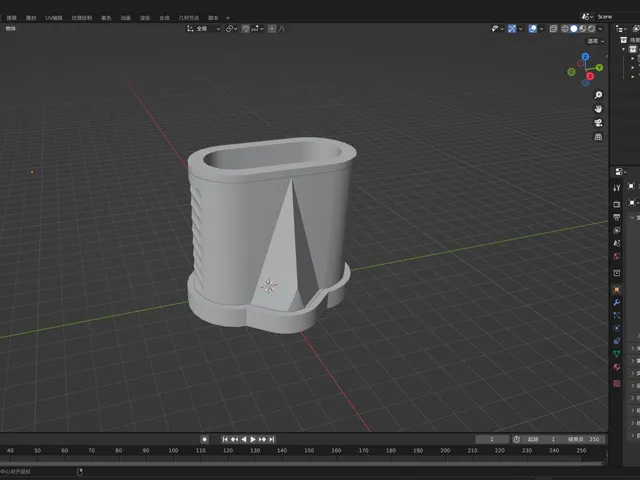
Task: Play the animation forward
Action: (x=253, y=440)
